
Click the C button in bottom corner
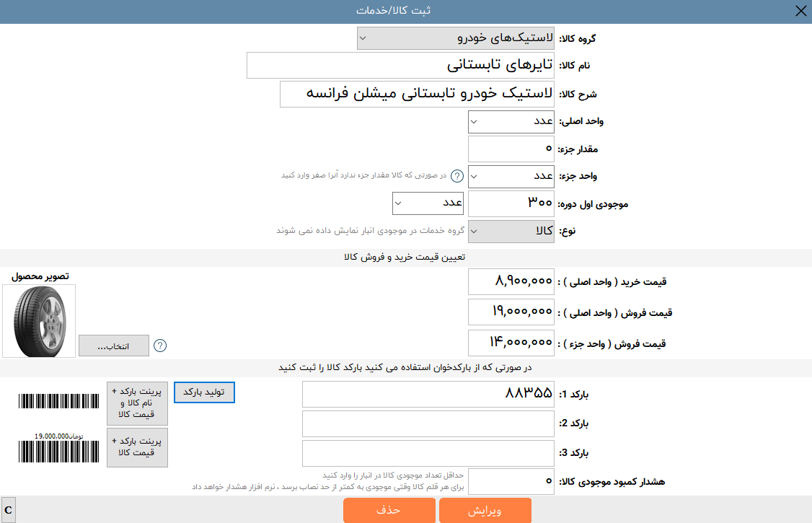[8, 510]
